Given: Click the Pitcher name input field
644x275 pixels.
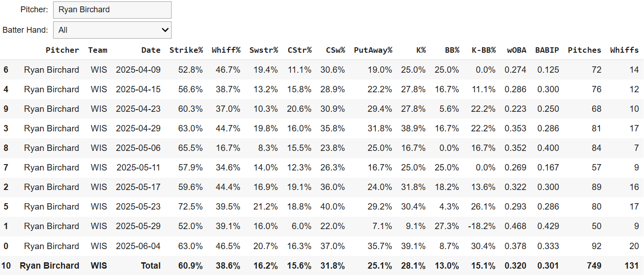Looking at the screenshot, I should pyautogui.click(x=112, y=10).
